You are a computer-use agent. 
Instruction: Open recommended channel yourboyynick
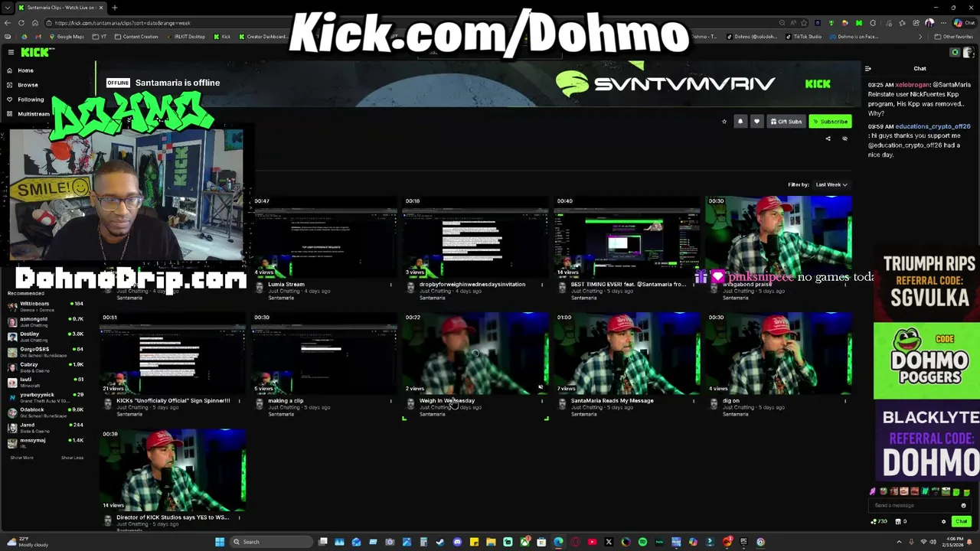46,397
